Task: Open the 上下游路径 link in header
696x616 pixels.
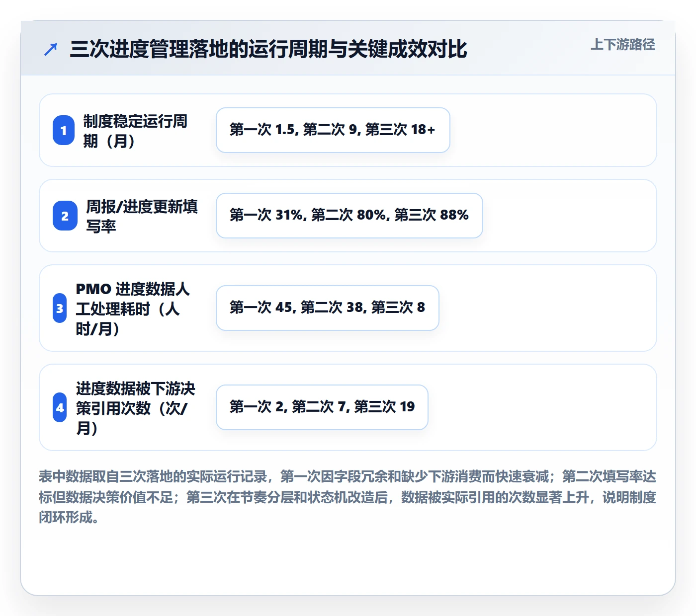Action: pos(622,45)
